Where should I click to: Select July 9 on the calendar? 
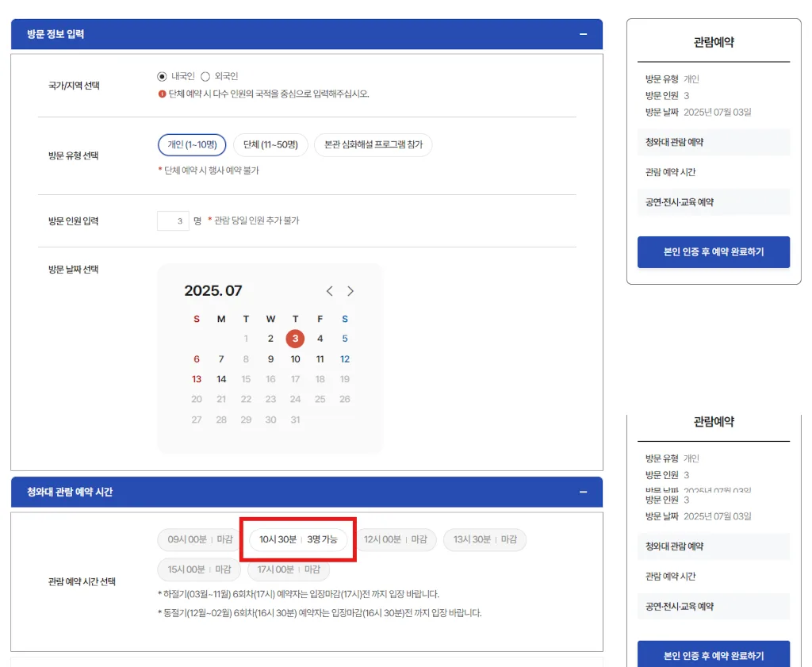pyautogui.click(x=270, y=358)
